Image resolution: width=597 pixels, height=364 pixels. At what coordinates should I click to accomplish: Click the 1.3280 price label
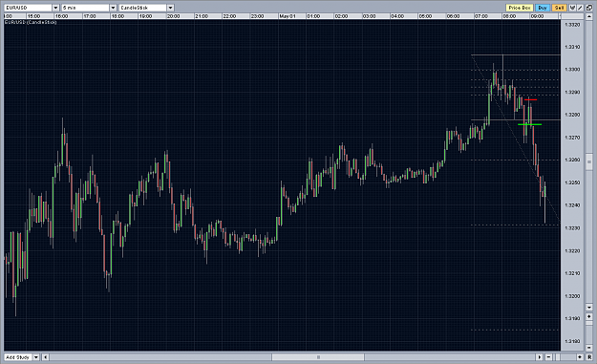(x=572, y=115)
